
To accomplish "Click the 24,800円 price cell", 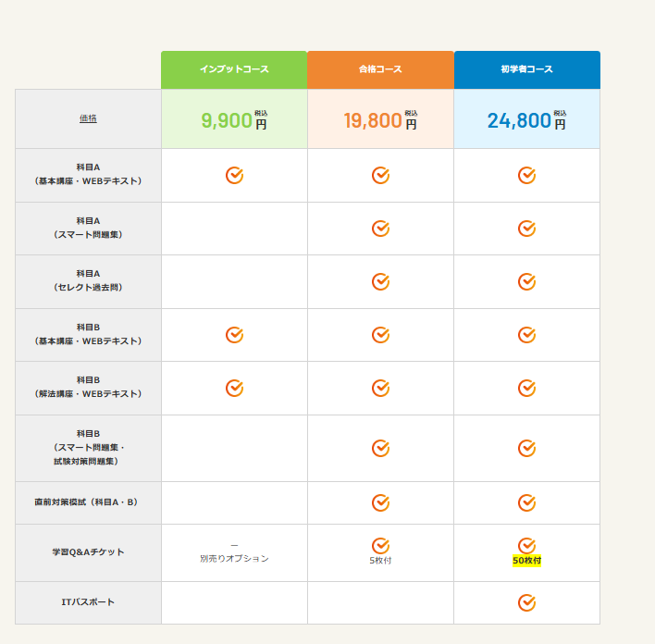I will pyautogui.click(x=526, y=119).
